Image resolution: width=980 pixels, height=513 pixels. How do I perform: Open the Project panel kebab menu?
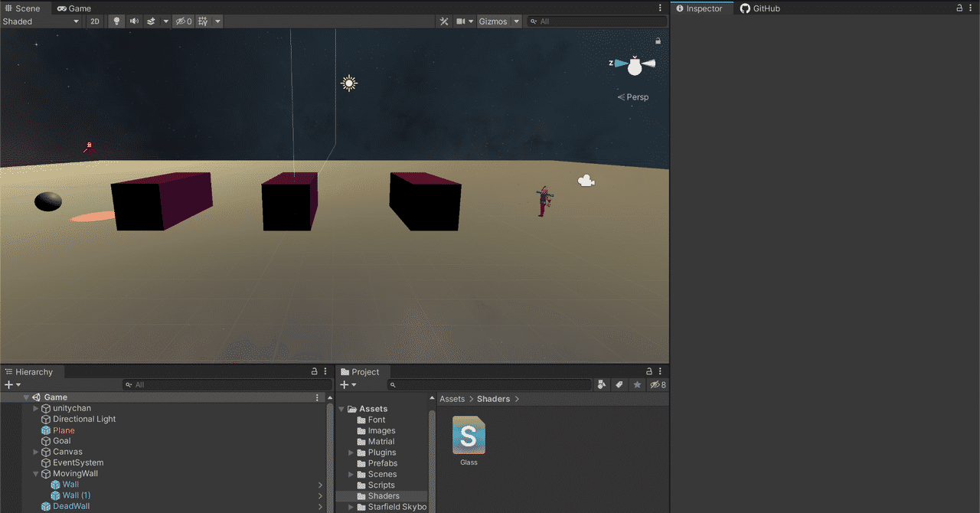tap(661, 372)
